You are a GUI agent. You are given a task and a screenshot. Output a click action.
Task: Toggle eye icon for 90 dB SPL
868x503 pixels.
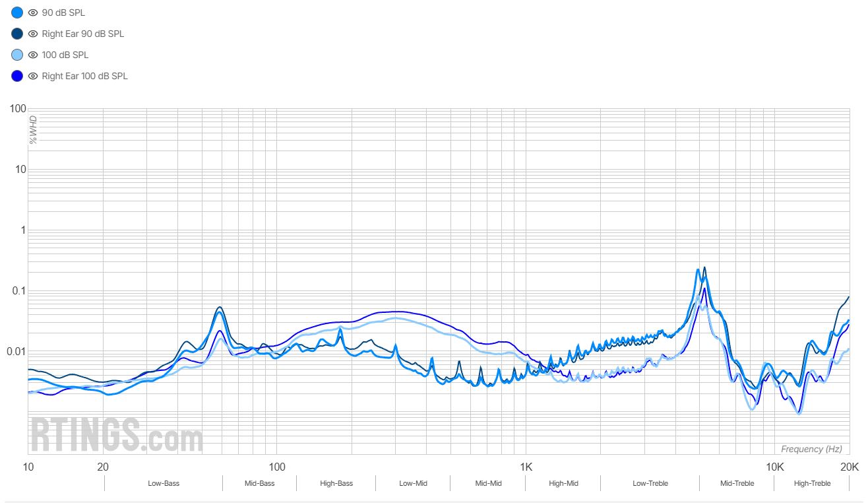click(33, 13)
